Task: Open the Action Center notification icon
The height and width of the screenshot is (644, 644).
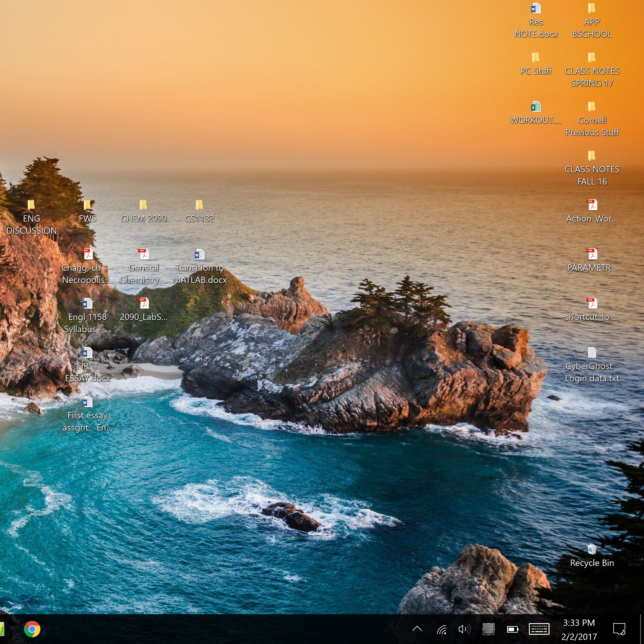Action: (x=619, y=629)
